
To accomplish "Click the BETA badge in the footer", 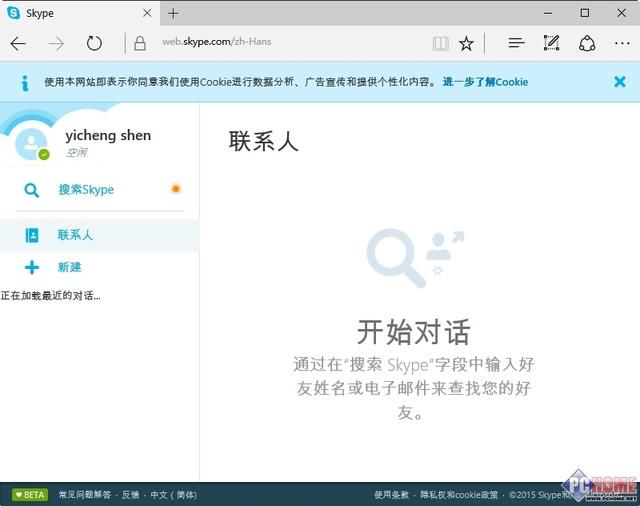I will 30,495.
